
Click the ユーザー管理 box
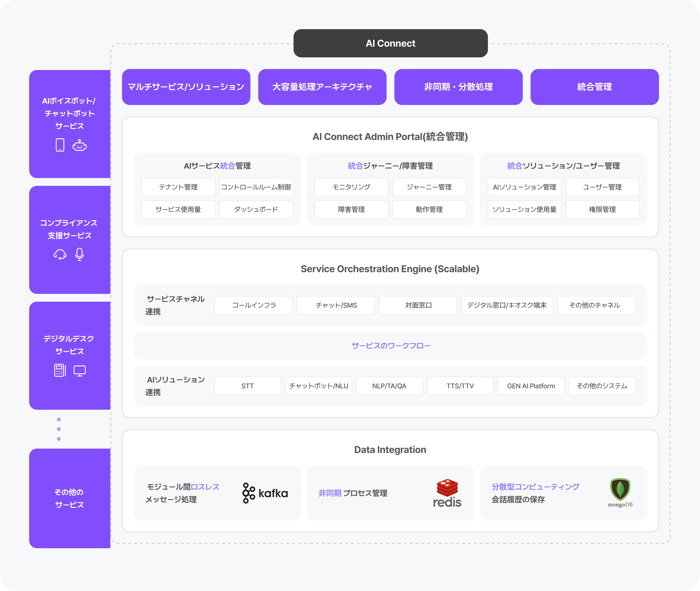tap(603, 187)
